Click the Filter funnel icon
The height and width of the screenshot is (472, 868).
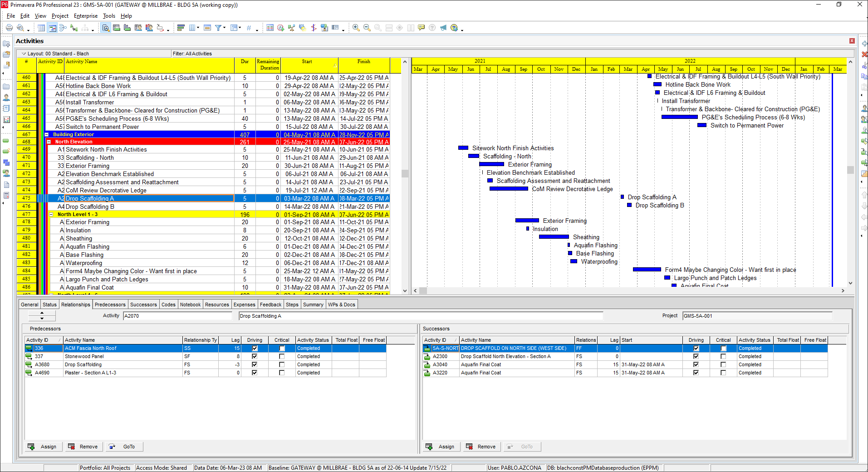tap(218, 28)
